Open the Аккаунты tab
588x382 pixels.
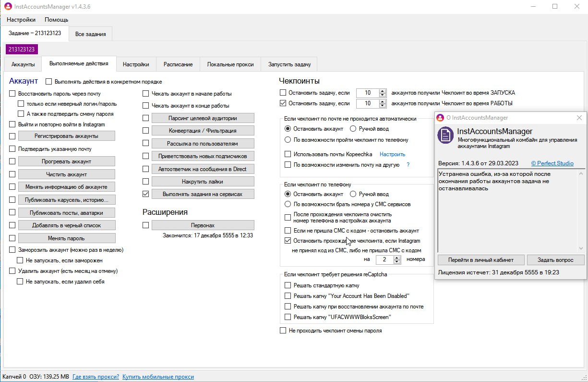click(x=23, y=64)
